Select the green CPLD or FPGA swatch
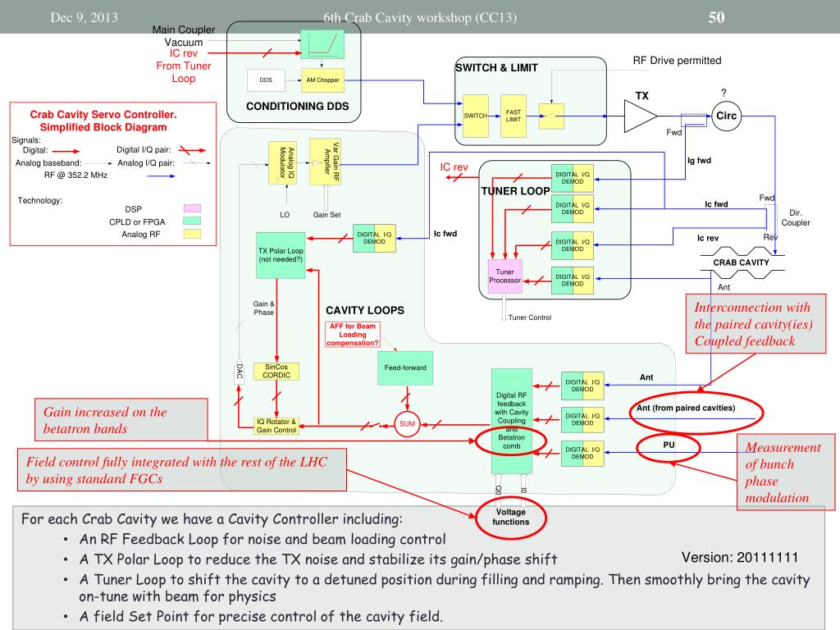 tap(192, 221)
